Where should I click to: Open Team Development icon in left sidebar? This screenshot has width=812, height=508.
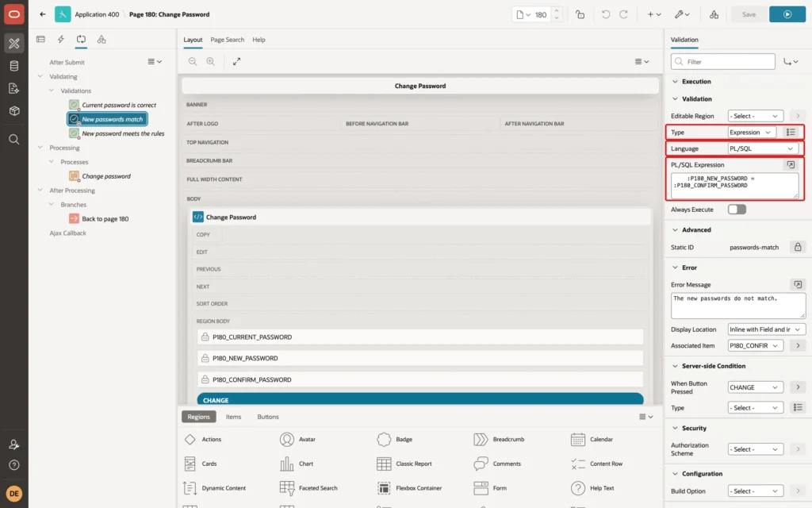pyautogui.click(x=14, y=88)
